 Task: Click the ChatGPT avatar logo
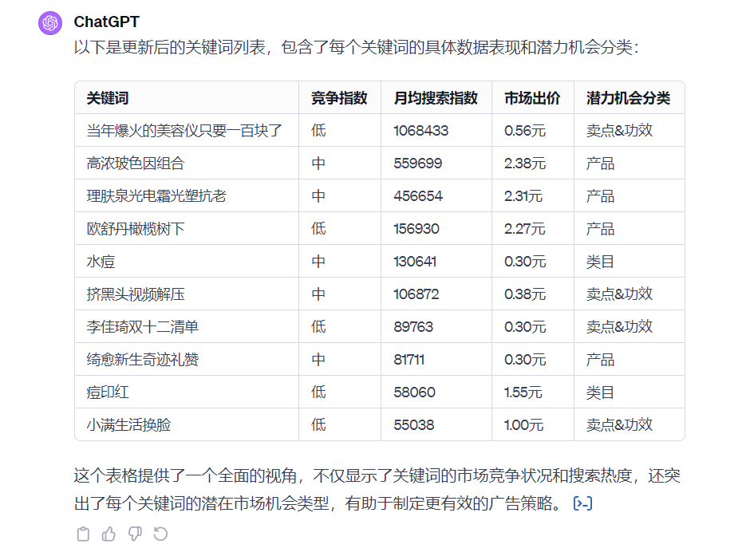(x=49, y=22)
